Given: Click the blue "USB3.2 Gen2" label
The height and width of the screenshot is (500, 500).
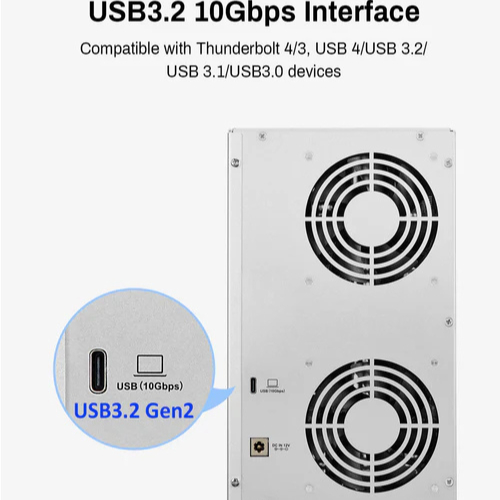Looking at the screenshot, I should (133, 411).
